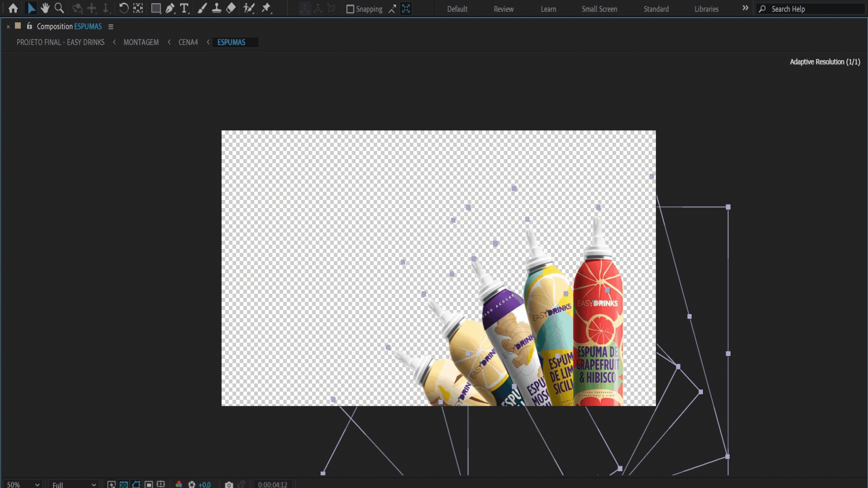
Task: Select the Clone Stamp tool
Action: [x=217, y=8]
